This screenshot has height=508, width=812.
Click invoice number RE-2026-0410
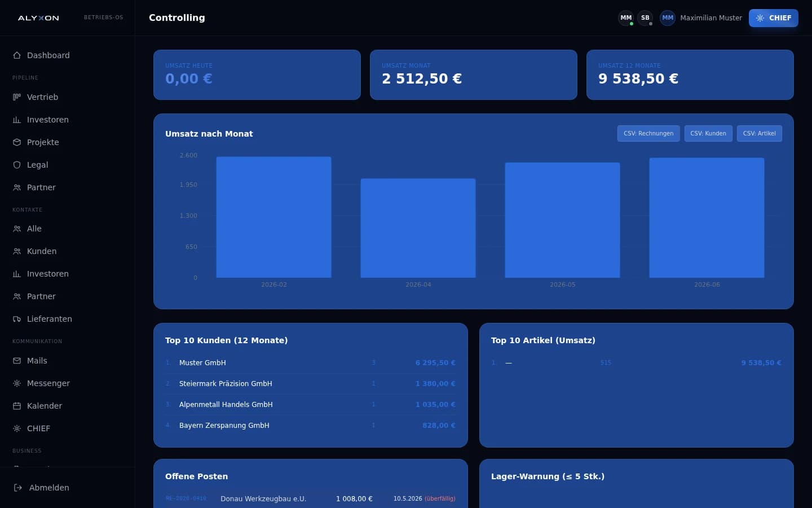click(186, 498)
